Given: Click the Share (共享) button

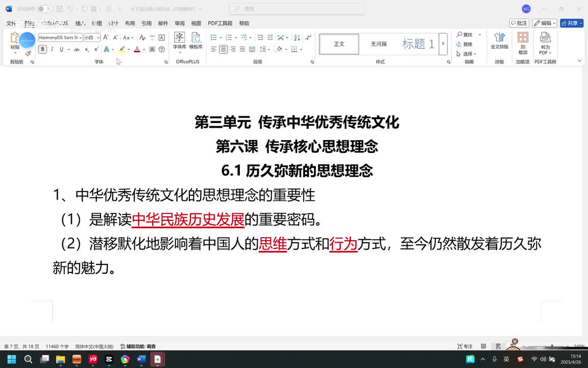Looking at the screenshot, I should [x=572, y=24].
